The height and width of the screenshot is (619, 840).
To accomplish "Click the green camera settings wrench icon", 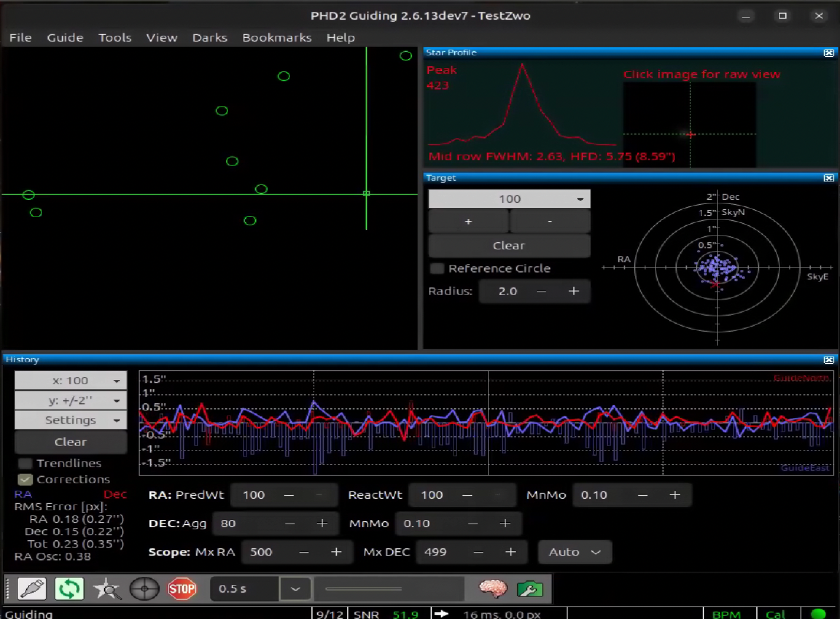I will click(530, 589).
